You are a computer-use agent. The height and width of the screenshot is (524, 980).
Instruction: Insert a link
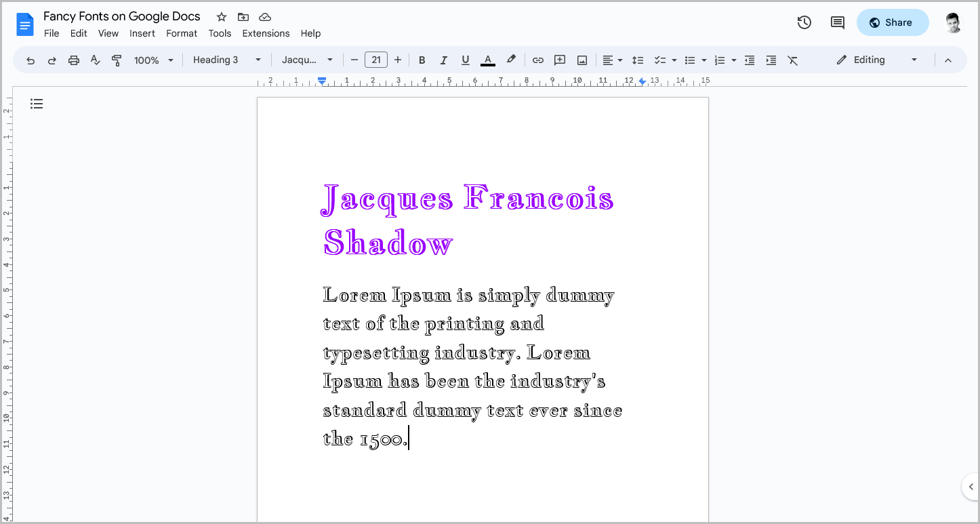click(x=537, y=60)
